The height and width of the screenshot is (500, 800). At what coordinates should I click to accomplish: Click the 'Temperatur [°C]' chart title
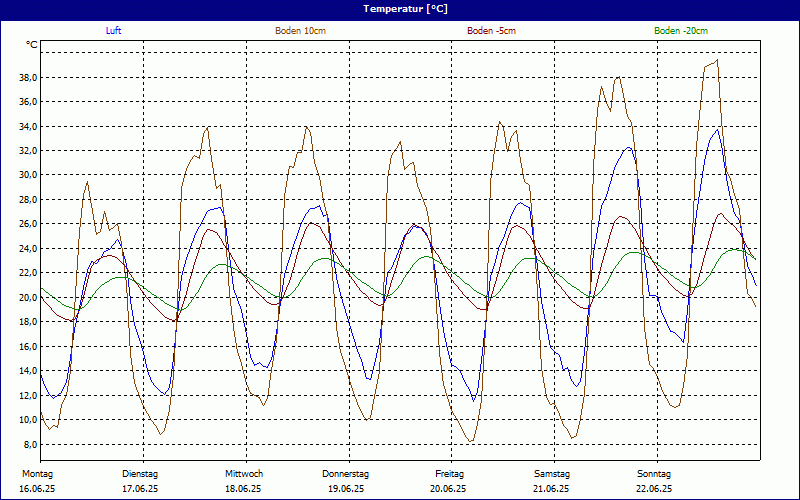click(x=406, y=9)
